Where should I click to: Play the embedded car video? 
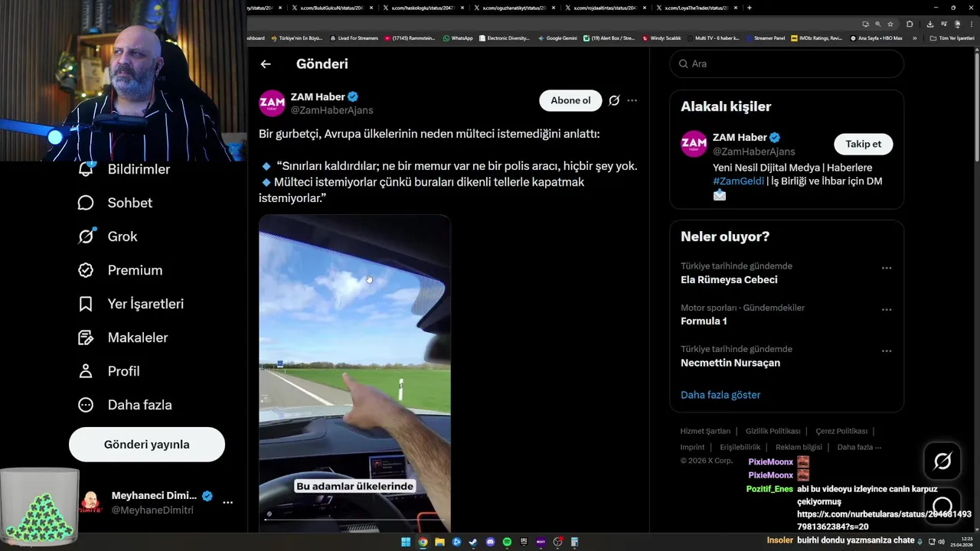[x=354, y=373]
